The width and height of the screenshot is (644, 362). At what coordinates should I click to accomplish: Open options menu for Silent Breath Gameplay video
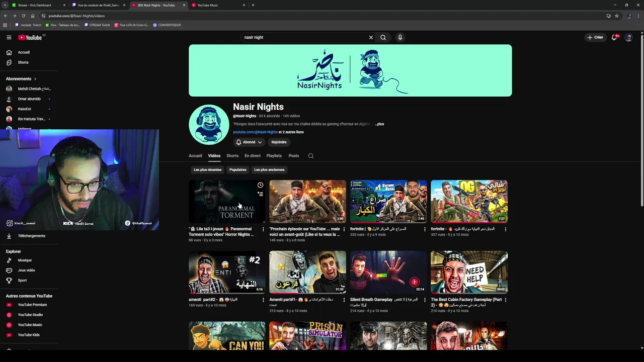425,300
